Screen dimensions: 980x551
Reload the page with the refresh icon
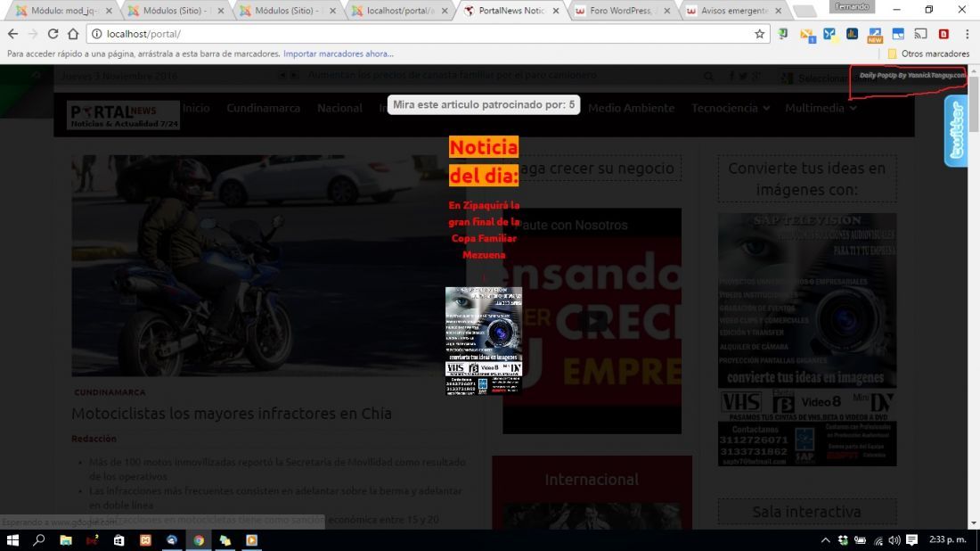click(53, 34)
